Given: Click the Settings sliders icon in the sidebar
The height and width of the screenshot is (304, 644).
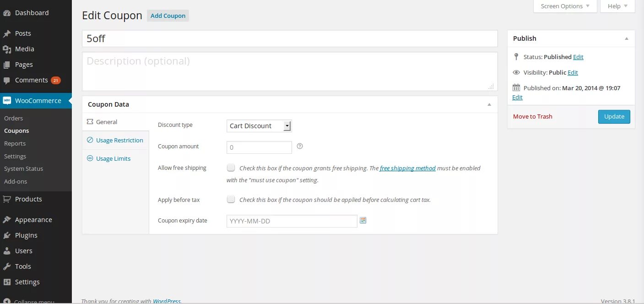Looking at the screenshot, I should (x=7, y=282).
